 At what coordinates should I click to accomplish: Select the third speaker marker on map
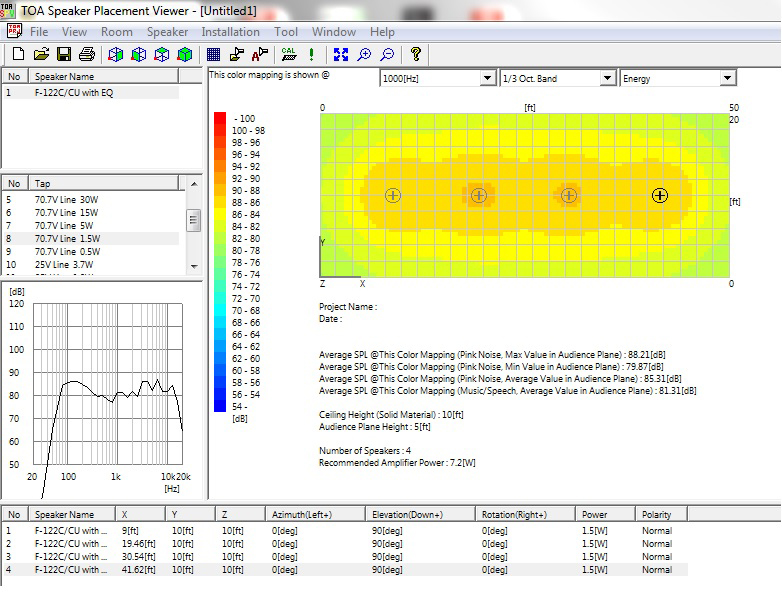tap(569, 196)
